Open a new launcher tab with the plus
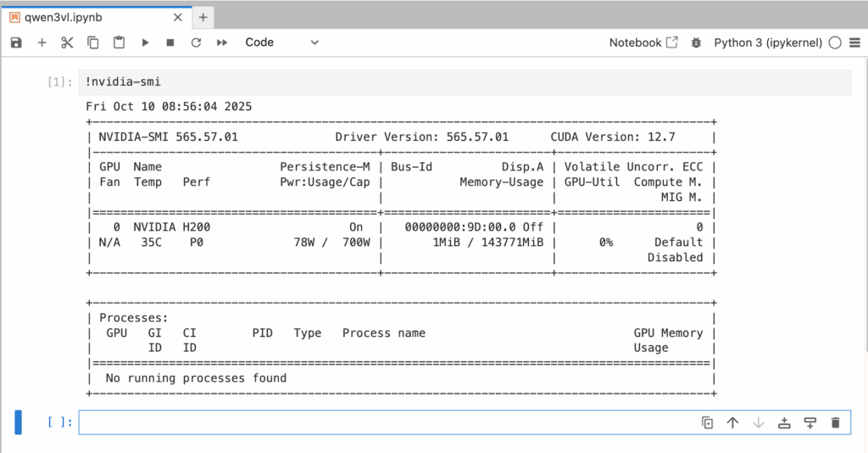 (x=203, y=16)
